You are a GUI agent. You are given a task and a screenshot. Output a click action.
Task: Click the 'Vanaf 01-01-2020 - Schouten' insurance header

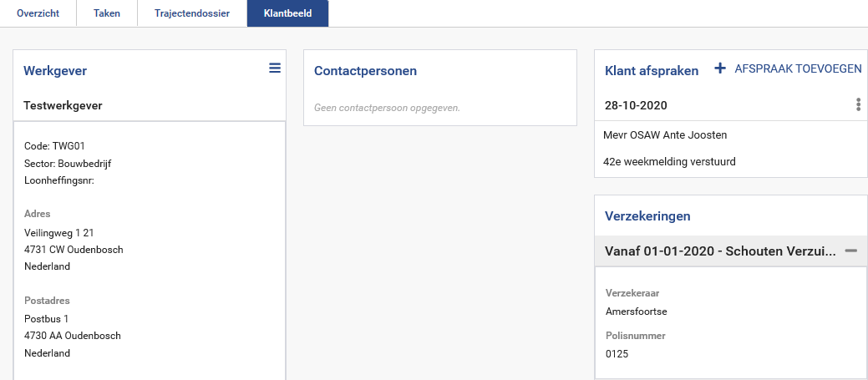point(718,251)
